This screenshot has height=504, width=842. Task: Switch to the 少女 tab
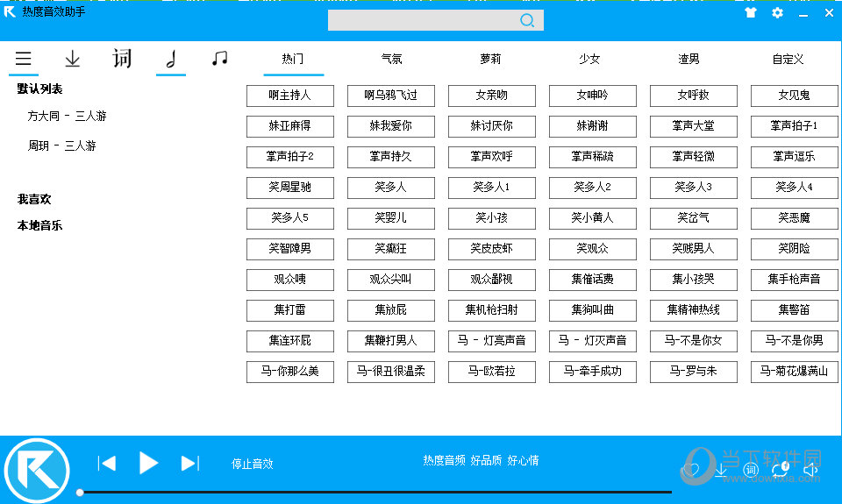[589, 59]
